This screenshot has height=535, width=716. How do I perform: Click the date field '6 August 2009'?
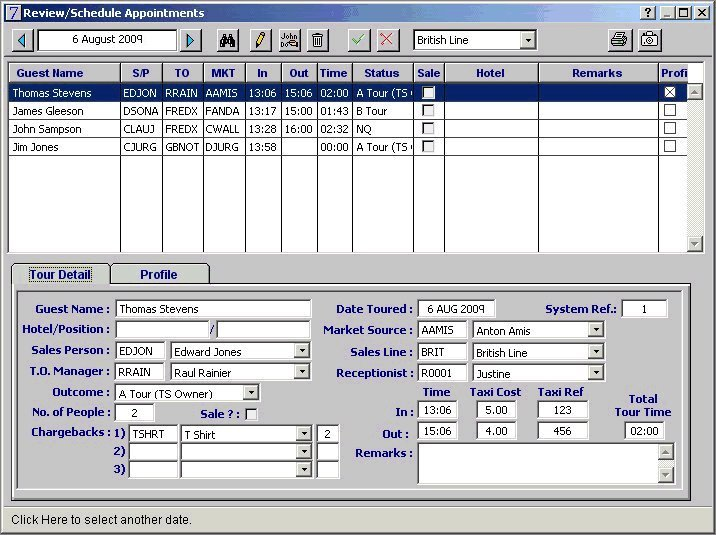pos(107,40)
